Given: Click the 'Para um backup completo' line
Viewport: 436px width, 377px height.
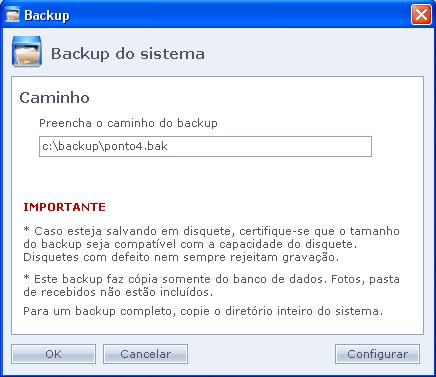Looking at the screenshot, I should point(203,311).
